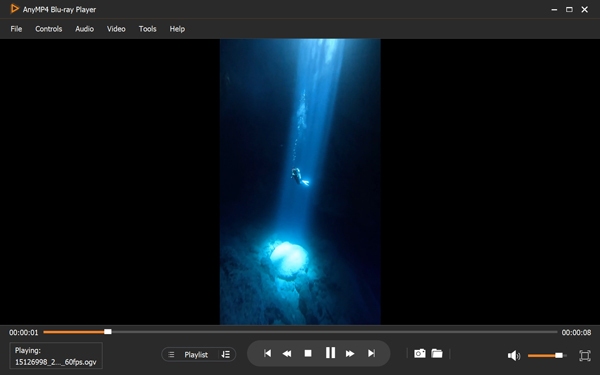The height and width of the screenshot is (375, 600).
Task: Click elapsed time 00:00:01
Action: (x=24, y=333)
